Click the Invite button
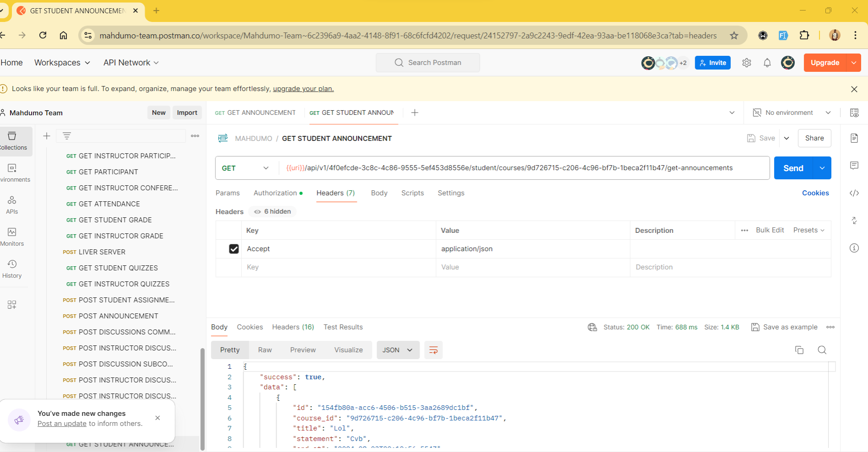The width and height of the screenshot is (868, 452). (713, 63)
